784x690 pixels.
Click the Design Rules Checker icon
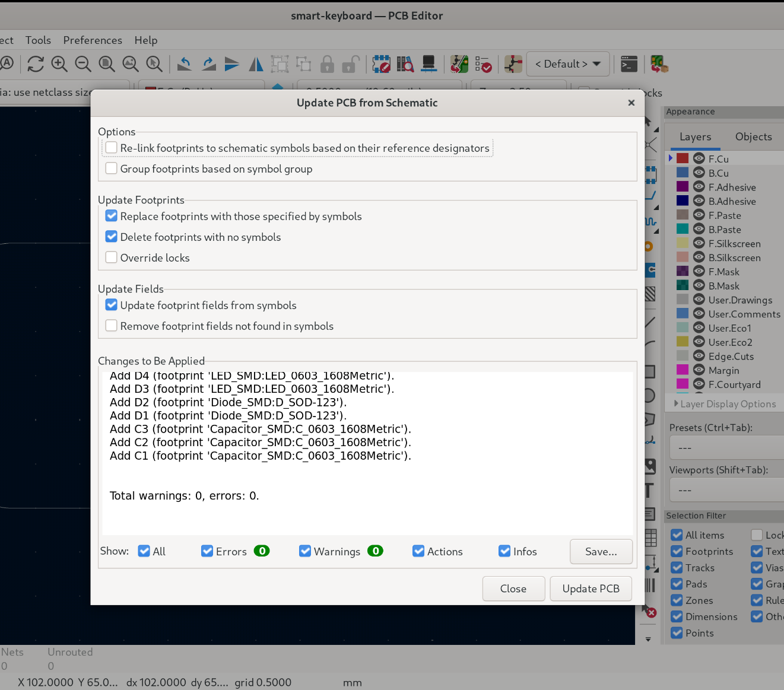[x=483, y=63]
